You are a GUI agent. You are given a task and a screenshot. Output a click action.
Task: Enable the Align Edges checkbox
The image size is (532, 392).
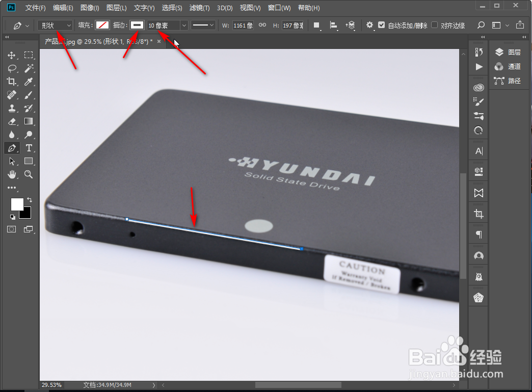click(x=434, y=25)
